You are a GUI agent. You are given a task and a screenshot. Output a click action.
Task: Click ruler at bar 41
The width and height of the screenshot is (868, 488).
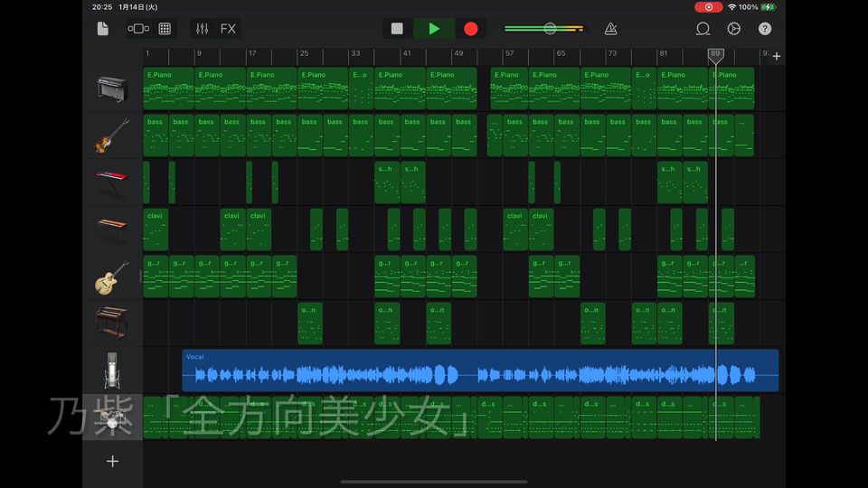[x=407, y=53]
